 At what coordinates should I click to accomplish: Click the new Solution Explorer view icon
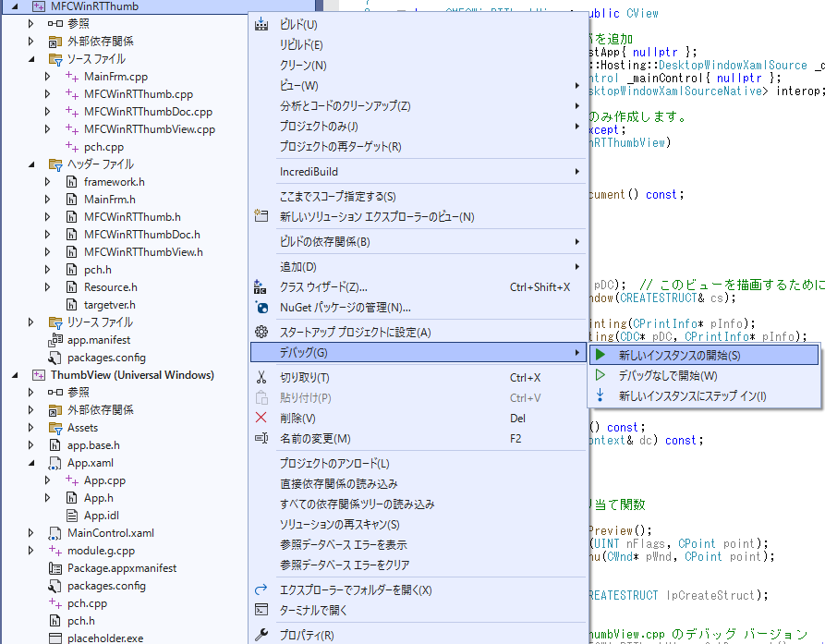click(x=261, y=216)
